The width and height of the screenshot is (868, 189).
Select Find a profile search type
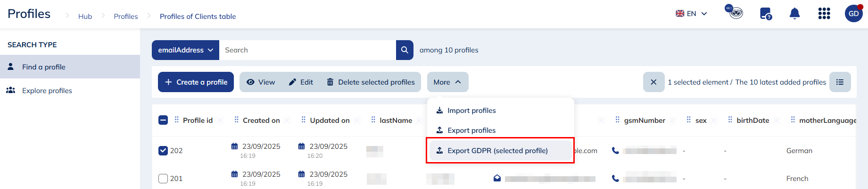pos(70,67)
